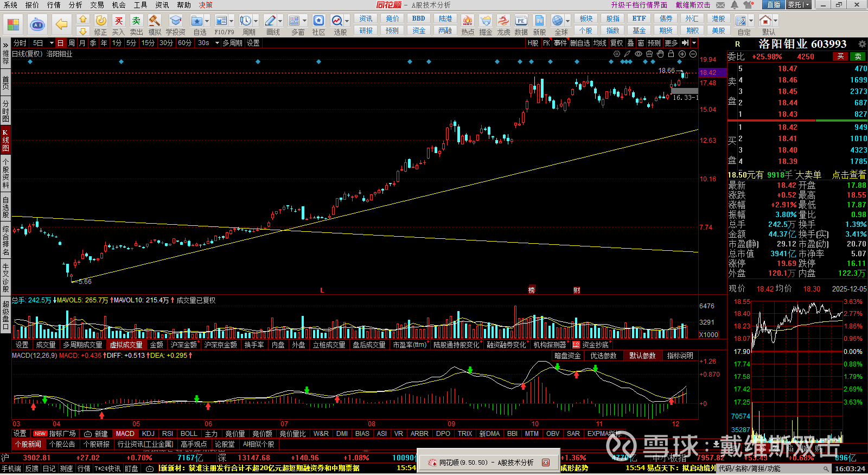Open the 工具 menu
The image size is (868, 475).
tap(141, 5)
